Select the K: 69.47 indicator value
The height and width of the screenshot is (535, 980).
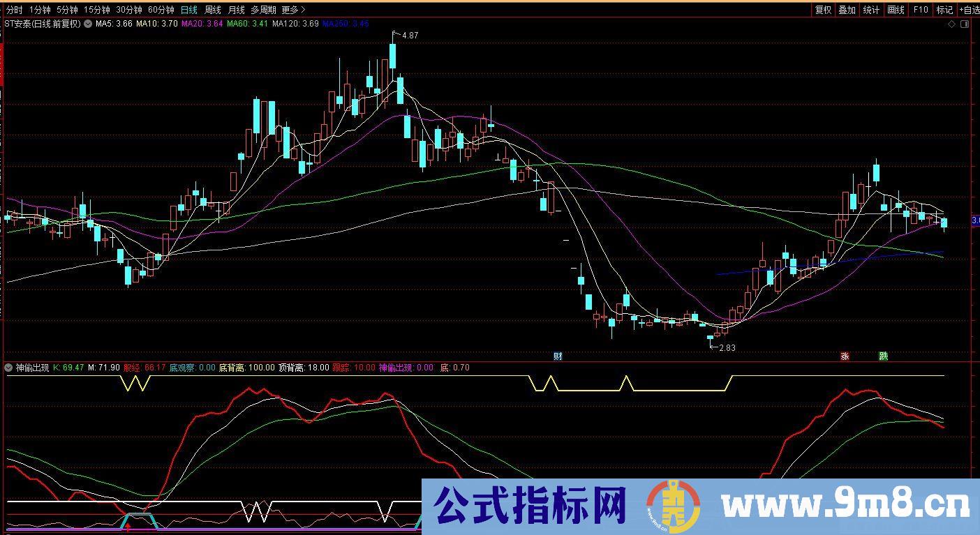click(x=68, y=368)
